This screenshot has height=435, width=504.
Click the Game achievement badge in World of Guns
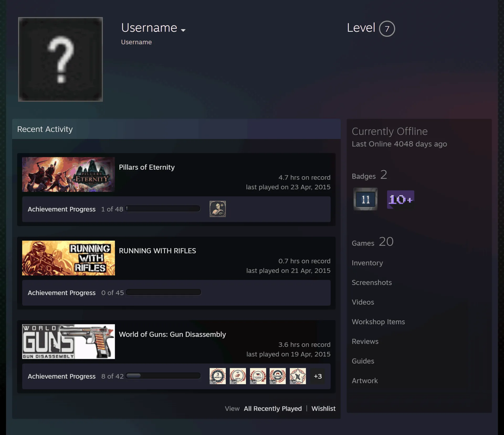278,376
